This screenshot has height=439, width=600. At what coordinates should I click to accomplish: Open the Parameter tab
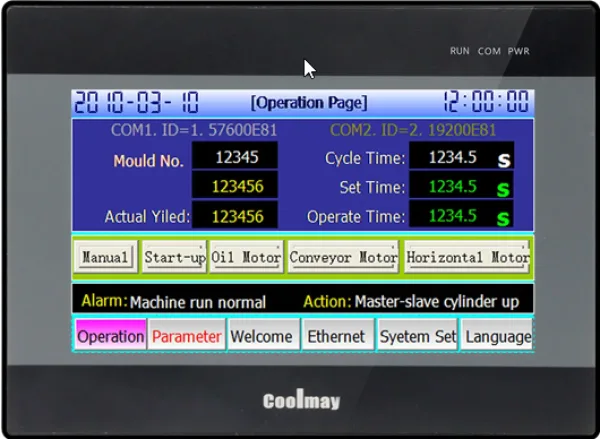pos(187,335)
